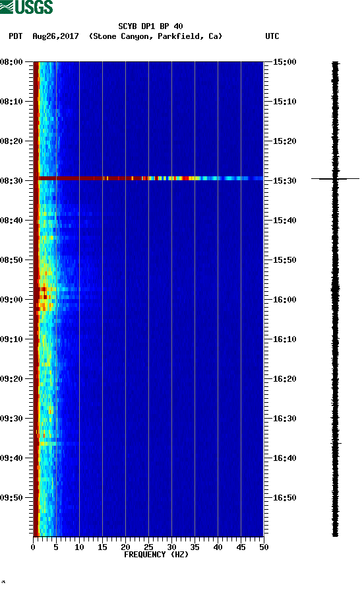Click the 20 Hz frequency axis label

(125, 547)
